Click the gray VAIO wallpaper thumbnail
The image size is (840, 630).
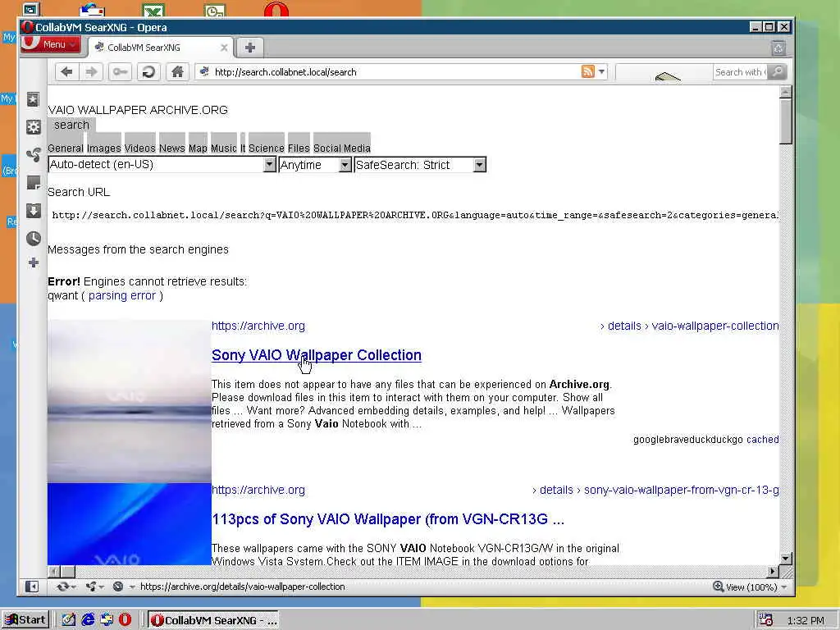coord(129,401)
